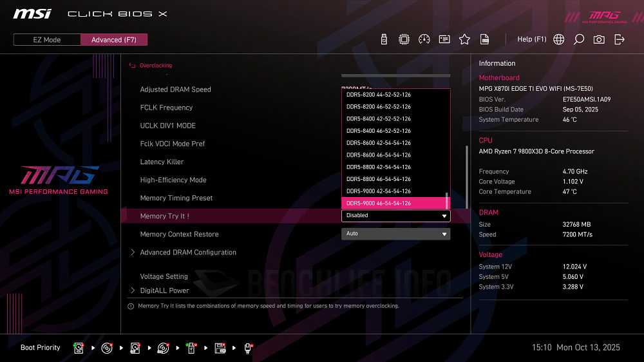Image resolution: width=644 pixels, height=362 pixels.
Task: Switch to Advanced (F7) mode
Action: (x=114, y=40)
